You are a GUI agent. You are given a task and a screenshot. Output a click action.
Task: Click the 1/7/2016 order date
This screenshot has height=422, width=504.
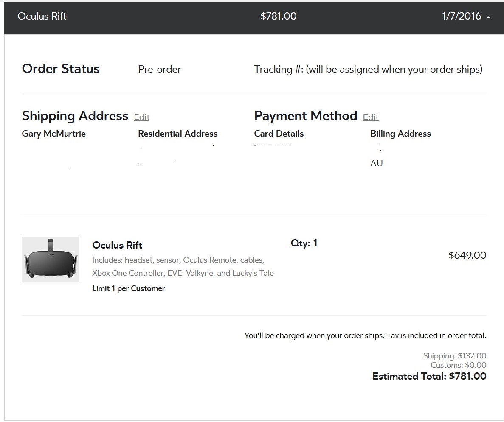coord(461,16)
